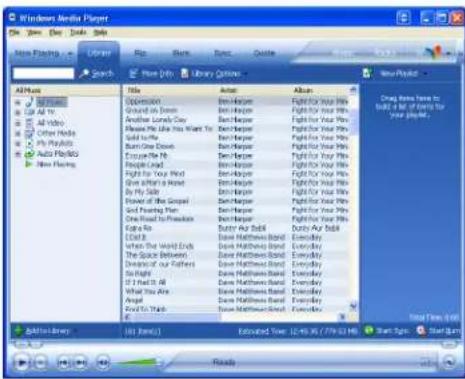The image size is (465, 379).
Task: Skip to the next track
Action: (x=80, y=362)
